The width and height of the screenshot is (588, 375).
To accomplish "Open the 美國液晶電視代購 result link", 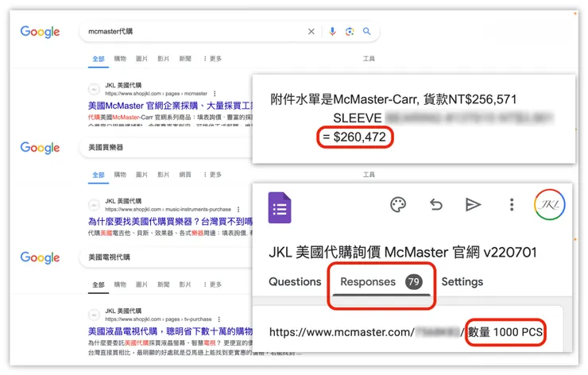I will pos(170,331).
